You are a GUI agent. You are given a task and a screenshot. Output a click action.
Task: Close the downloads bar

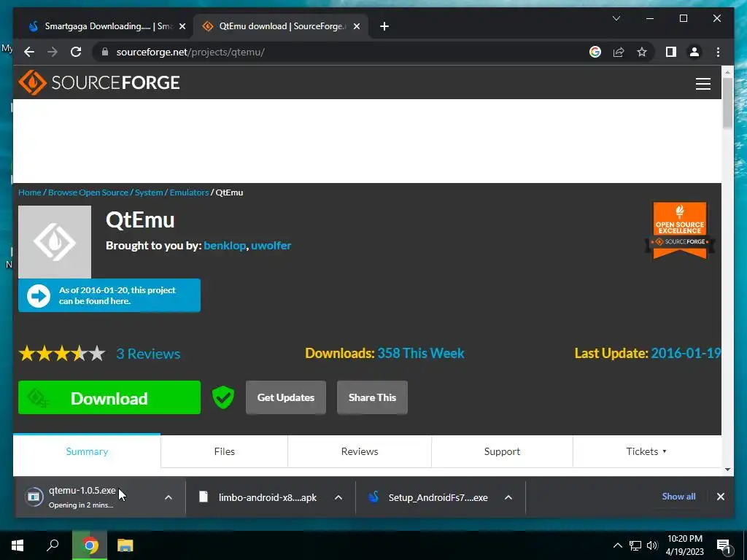coord(720,497)
